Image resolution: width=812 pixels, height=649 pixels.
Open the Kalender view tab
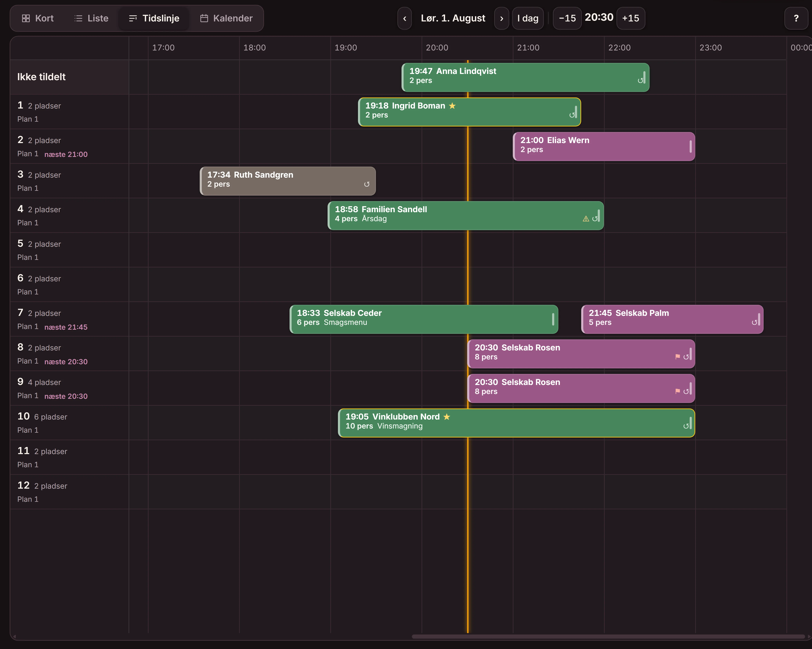click(x=226, y=18)
